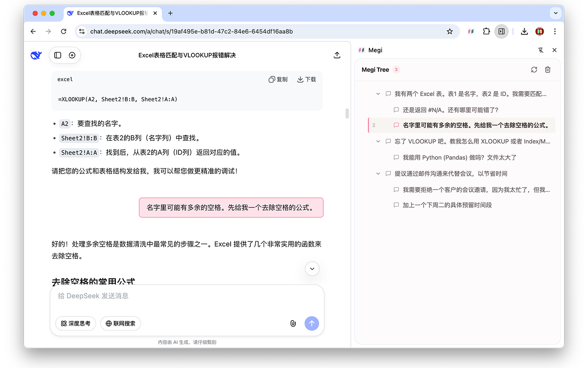588x368 pixels.
Task: Go back in browser history
Action: [33, 31]
